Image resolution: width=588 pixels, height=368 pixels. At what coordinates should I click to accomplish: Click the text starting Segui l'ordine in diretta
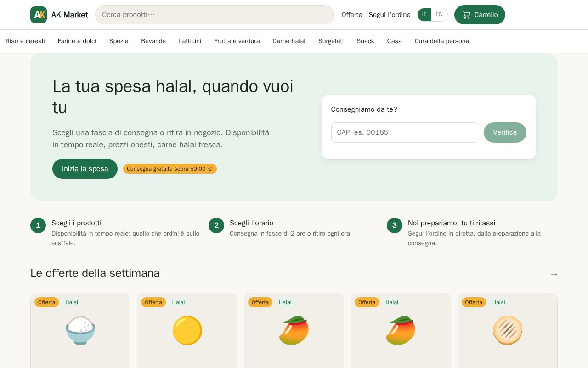coord(474,238)
